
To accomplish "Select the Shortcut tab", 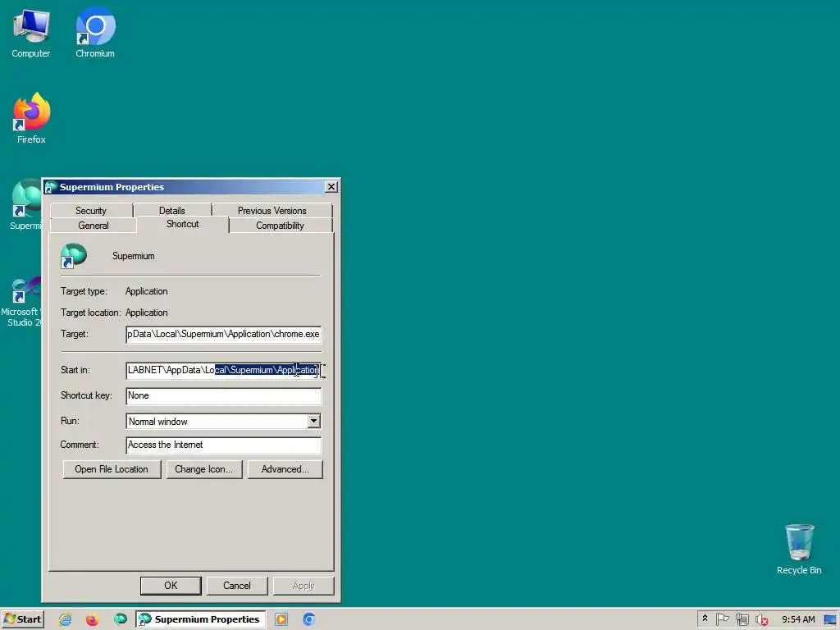I will tap(183, 224).
